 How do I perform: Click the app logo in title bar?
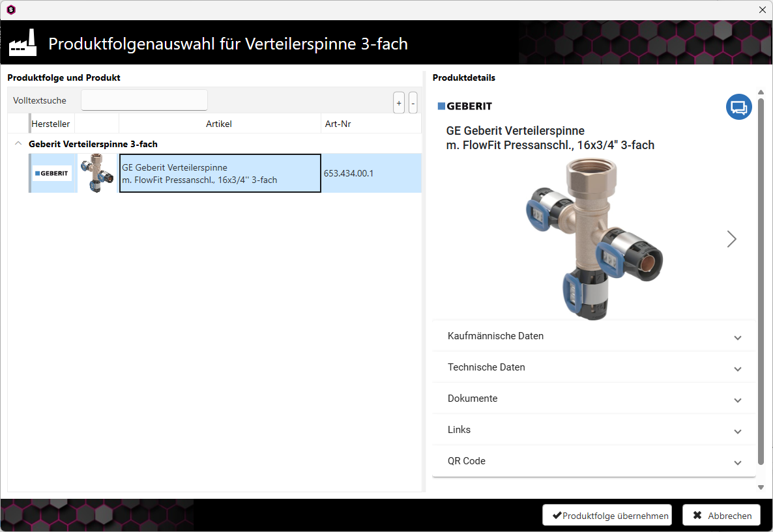click(11, 10)
